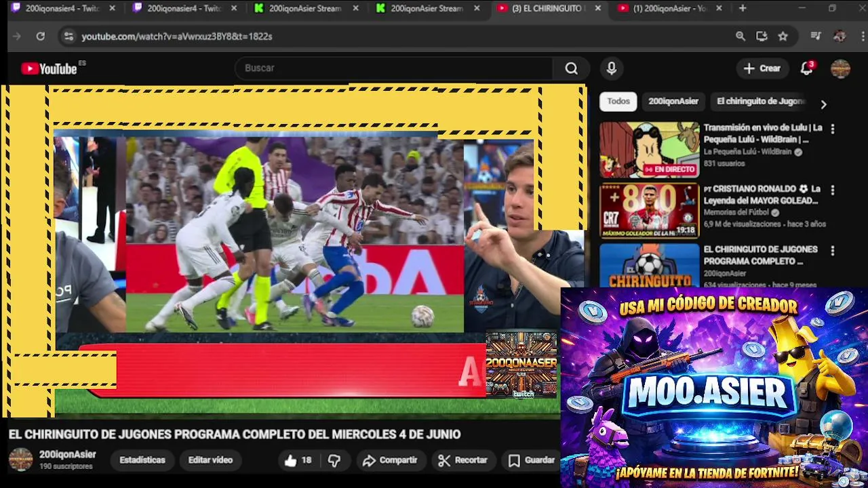Switch to 200iqonAsier YouTube tab

pos(671,9)
